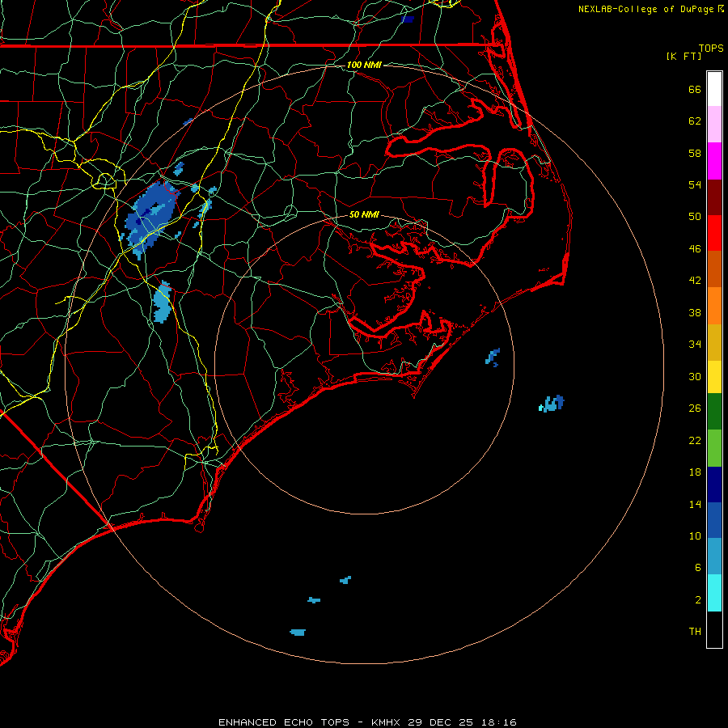The image size is (728, 728).
Task: Click the TH label on the legend
Action: (695, 632)
